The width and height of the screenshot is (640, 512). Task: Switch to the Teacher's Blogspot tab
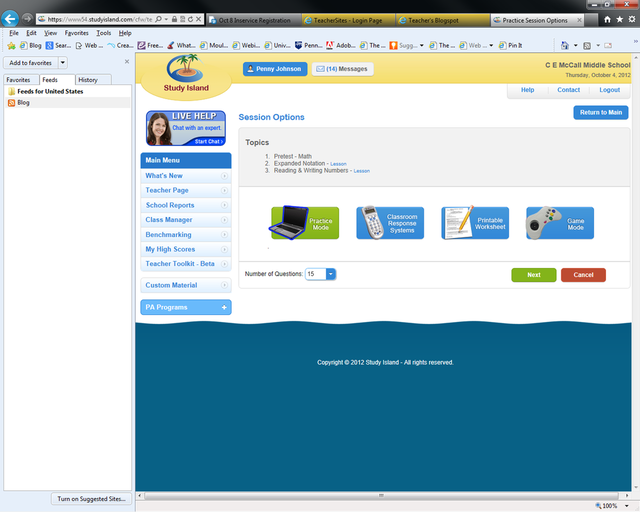point(442,20)
